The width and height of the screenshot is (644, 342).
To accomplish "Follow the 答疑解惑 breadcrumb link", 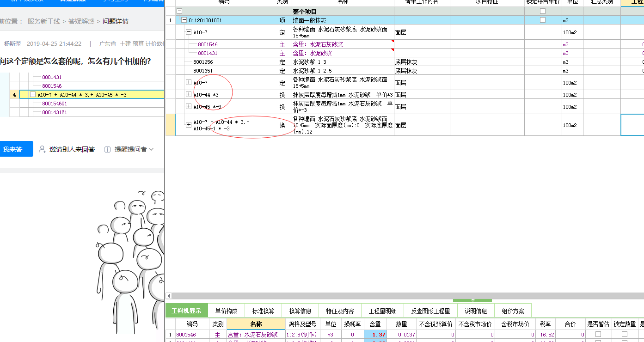I will point(81,21).
